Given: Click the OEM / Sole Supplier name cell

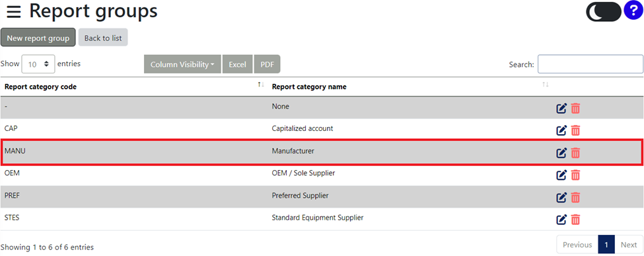Looking at the screenshot, I should point(303,173).
